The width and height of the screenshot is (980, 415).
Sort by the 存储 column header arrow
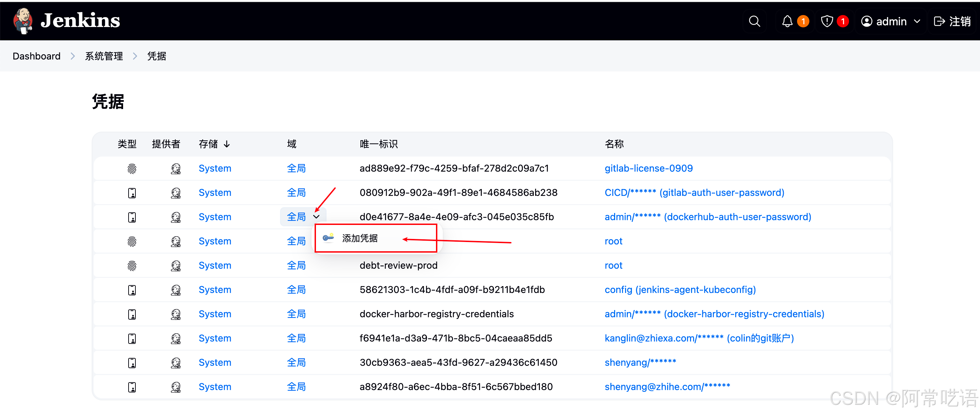pyautogui.click(x=227, y=144)
